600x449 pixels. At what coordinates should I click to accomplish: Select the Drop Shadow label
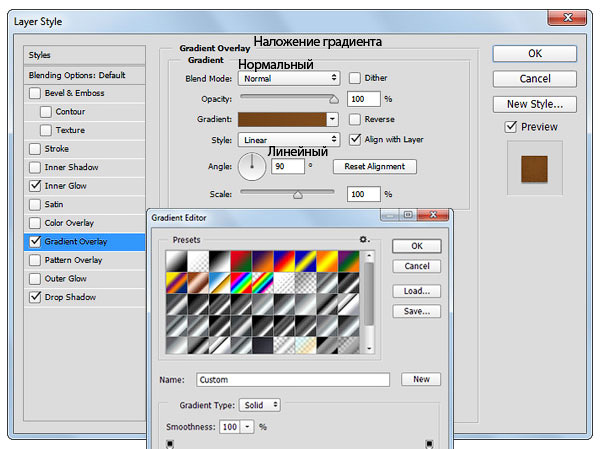click(x=70, y=297)
